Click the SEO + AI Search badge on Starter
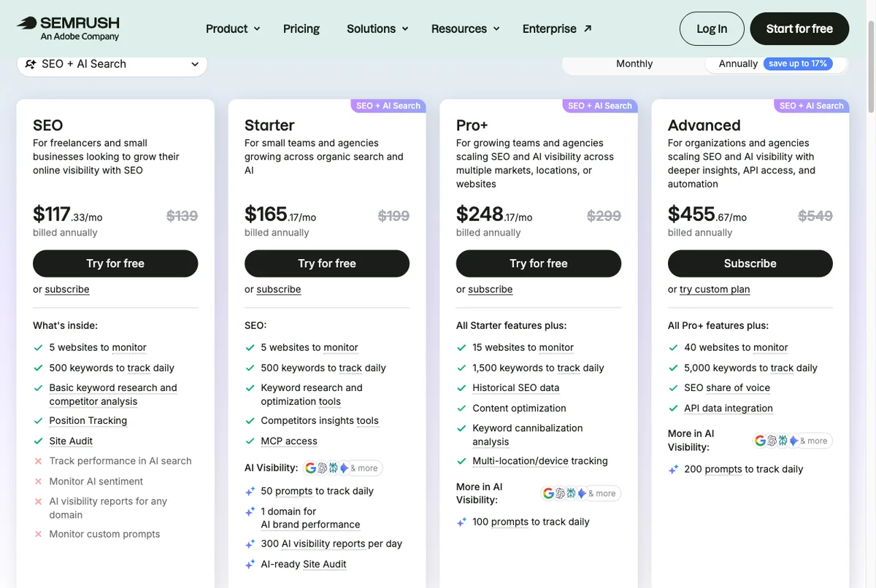The height and width of the screenshot is (588, 876). [388, 106]
